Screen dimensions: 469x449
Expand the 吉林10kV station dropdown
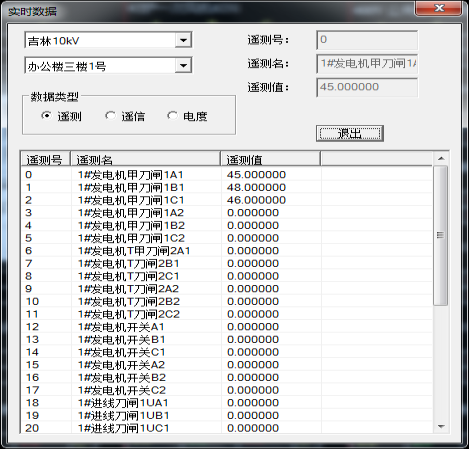pyautogui.click(x=183, y=40)
